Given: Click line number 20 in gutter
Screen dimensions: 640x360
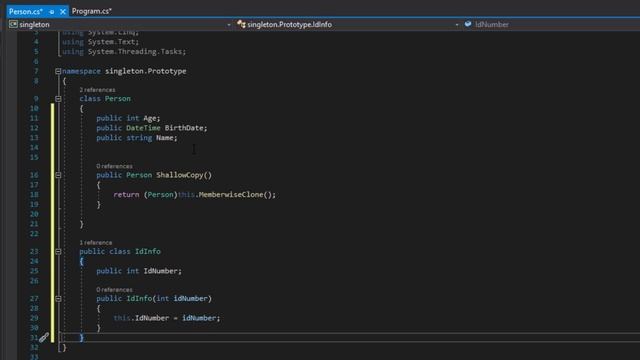Looking at the screenshot, I should tap(34, 214).
